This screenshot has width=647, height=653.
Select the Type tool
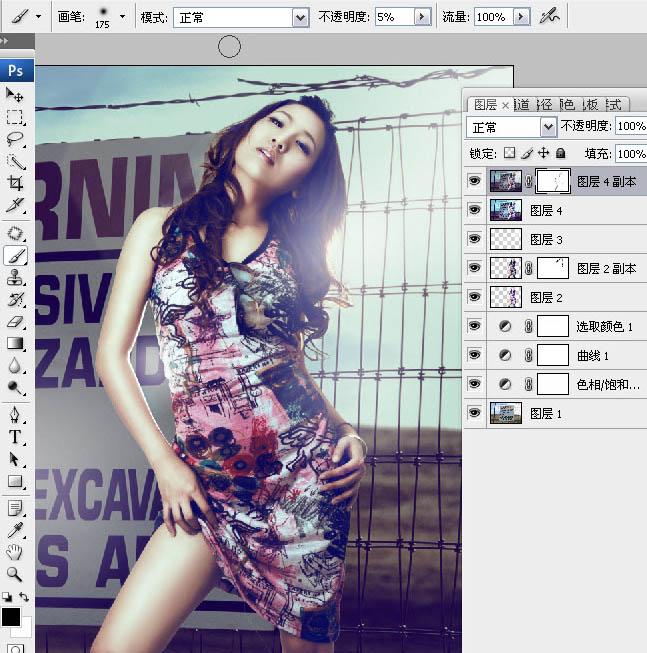[x=15, y=437]
